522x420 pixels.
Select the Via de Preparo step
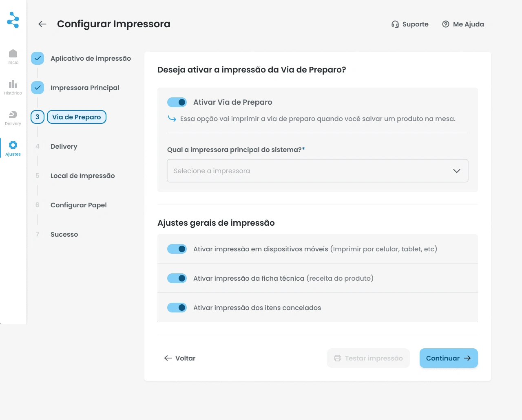[x=77, y=117]
